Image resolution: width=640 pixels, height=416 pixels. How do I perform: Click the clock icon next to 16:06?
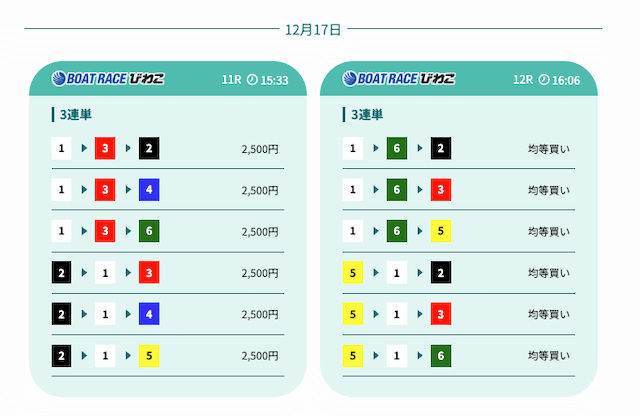(x=544, y=79)
